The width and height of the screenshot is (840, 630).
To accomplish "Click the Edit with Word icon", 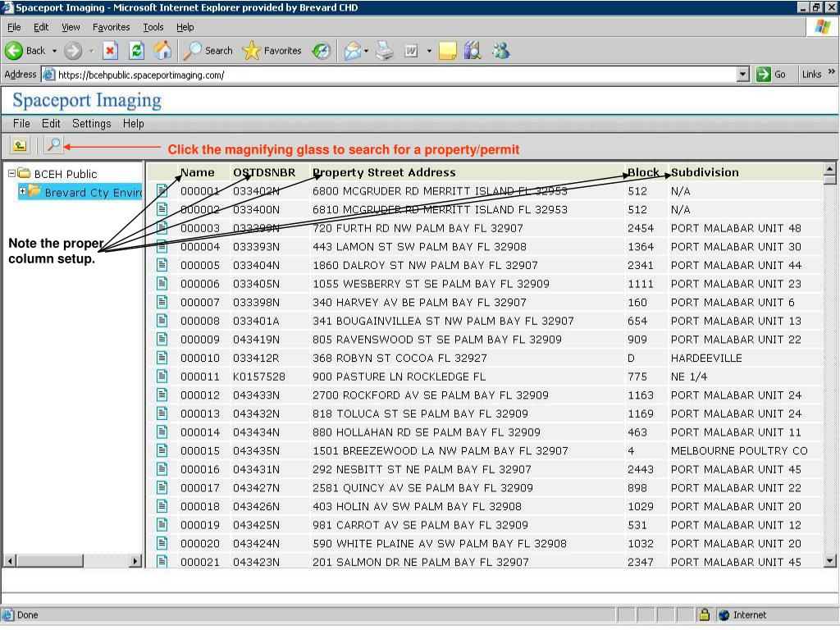I will 411,51.
